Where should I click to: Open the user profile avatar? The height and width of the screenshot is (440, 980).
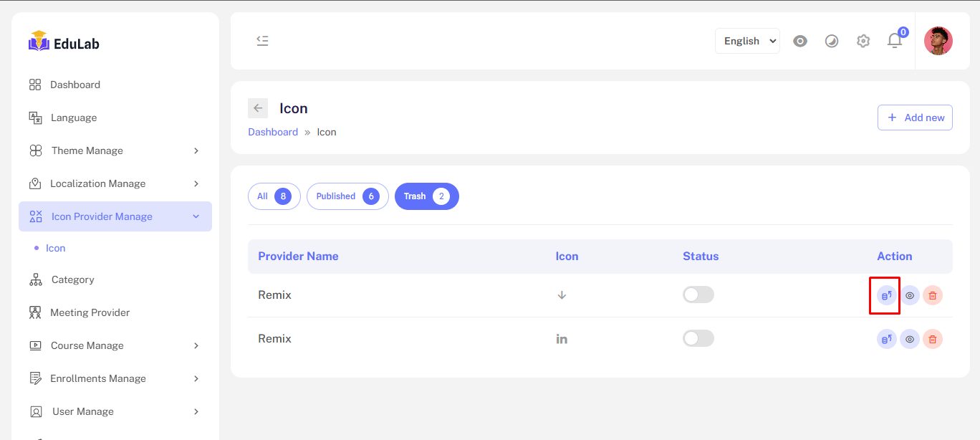click(938, 41)
